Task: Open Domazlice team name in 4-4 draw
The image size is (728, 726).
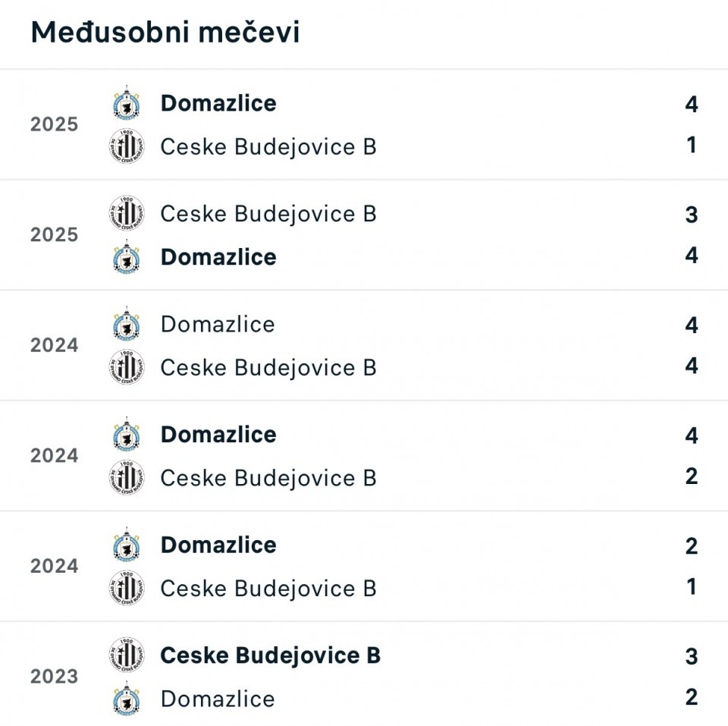Action: [x=218, y=324]
